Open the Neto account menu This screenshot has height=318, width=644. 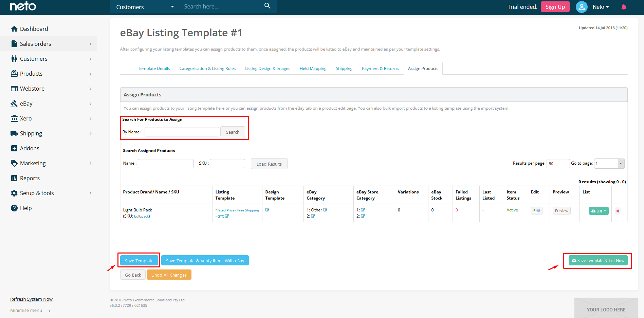(x=601, y=7)
